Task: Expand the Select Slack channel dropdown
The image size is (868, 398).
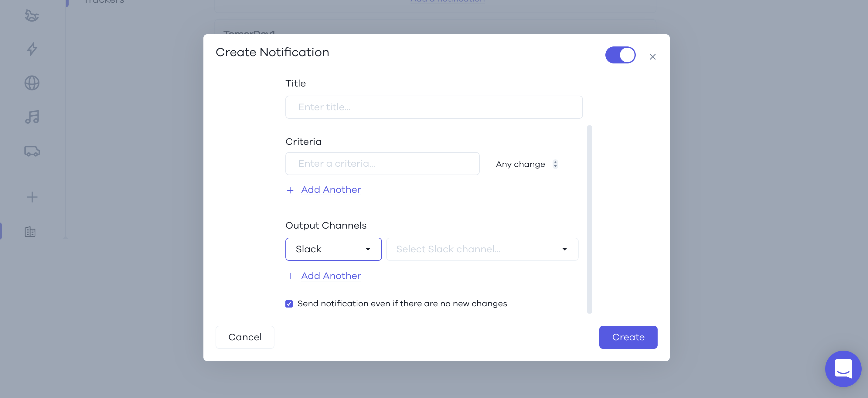Action: (x=482, y=249)
